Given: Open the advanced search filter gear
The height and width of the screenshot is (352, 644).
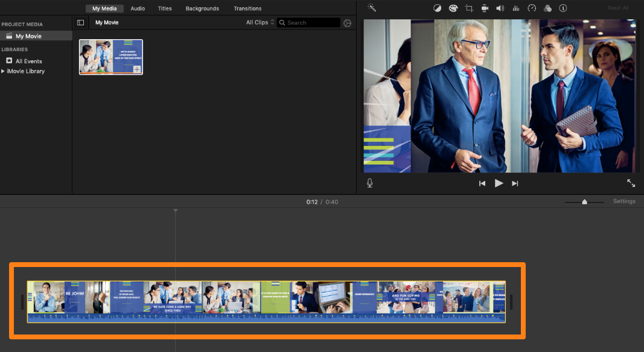Looking at the screenshot, I should click(347, 22).
